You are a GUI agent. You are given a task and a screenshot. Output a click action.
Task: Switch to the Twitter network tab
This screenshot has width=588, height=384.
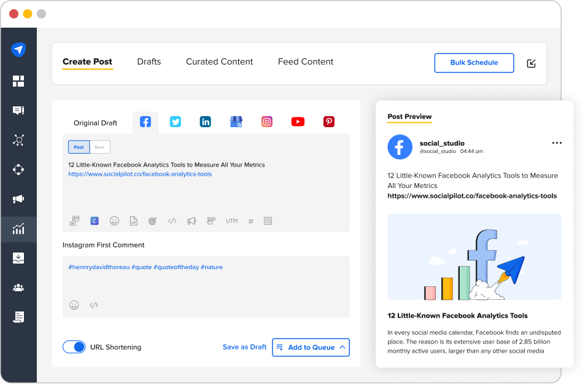pyautogui.click(x=176, y=122)
